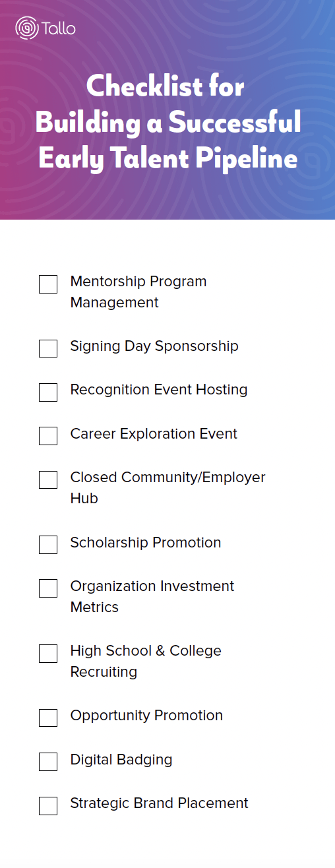Click the Strategic Brand Placement label

click(159, 803)
